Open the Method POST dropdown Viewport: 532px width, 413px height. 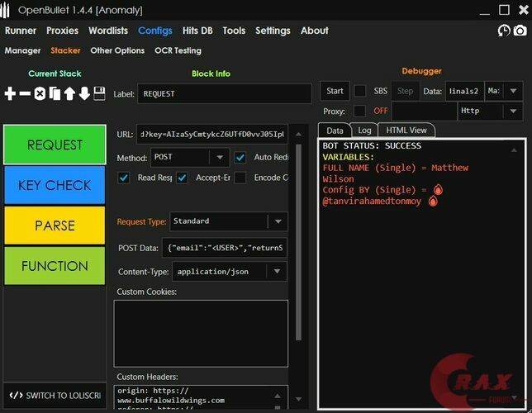point(190,158)
